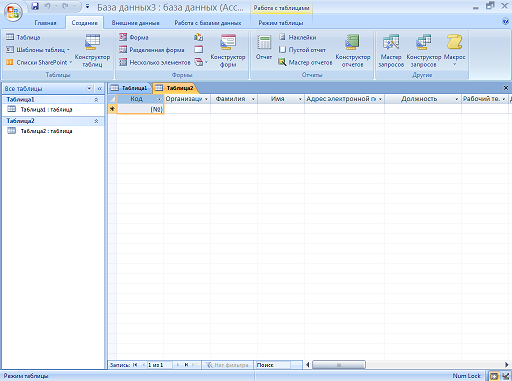This screenshot has width=512, height=381.
Task: Launch Конструктор форм
Action: 228,50
